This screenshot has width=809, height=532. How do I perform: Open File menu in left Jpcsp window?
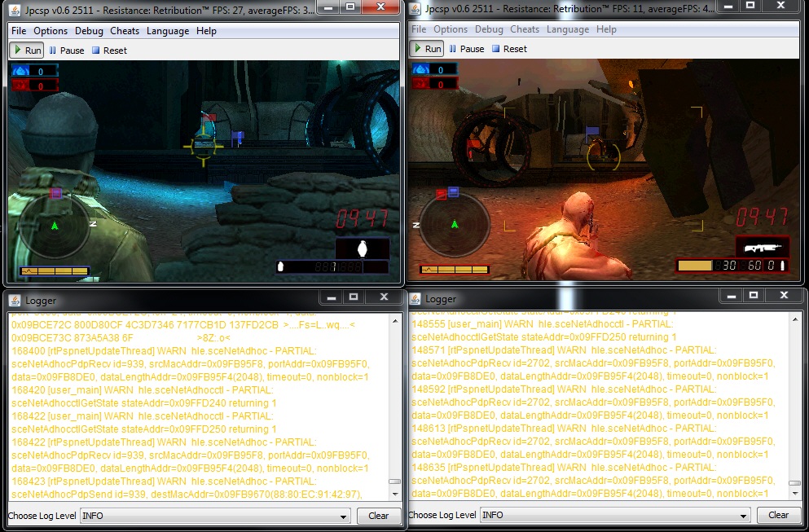pos(19,31)
